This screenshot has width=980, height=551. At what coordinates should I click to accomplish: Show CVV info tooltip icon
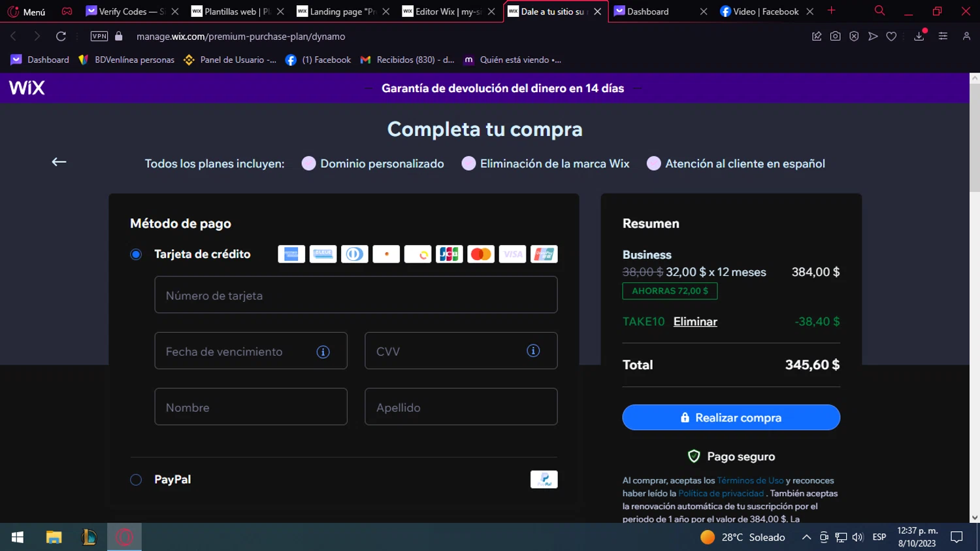tap(533, 351)
